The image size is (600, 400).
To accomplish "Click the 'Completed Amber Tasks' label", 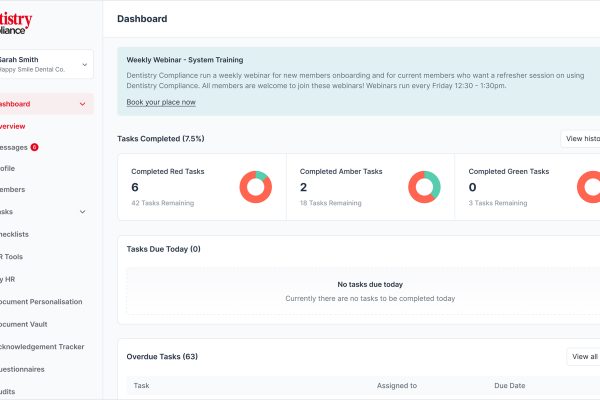I will [341, 171].
